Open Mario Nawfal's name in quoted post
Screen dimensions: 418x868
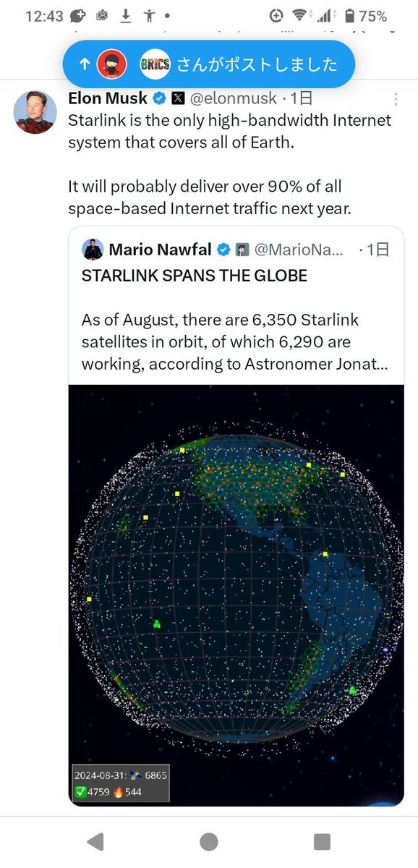(x=160, y=250)
